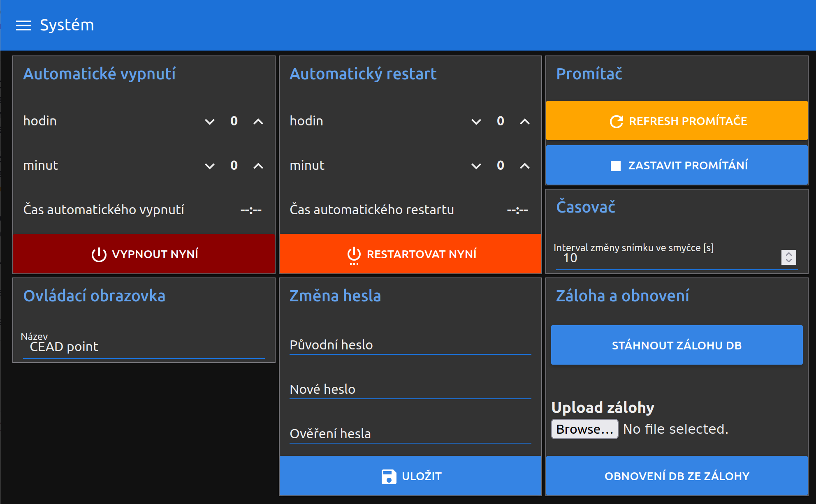816x504 pixels.
Task: Decrease auto restart hours with down chevron
Action: (476, 121)
